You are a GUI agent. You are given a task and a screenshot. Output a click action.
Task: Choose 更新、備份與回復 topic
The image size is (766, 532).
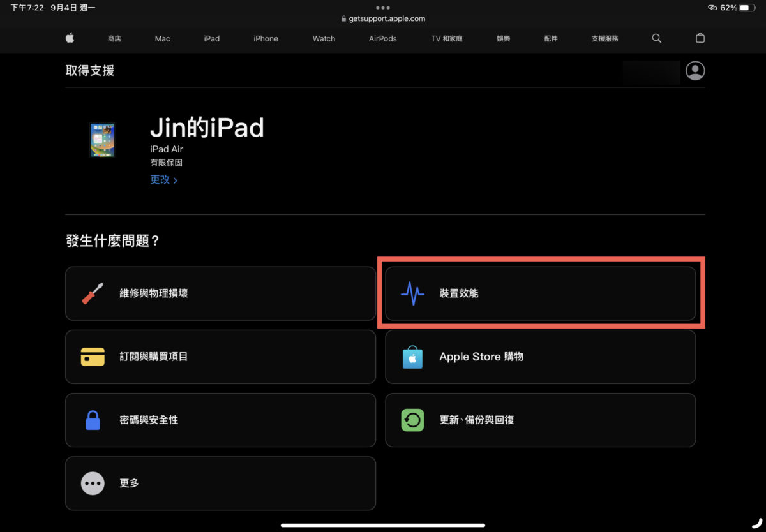point(540,420)
